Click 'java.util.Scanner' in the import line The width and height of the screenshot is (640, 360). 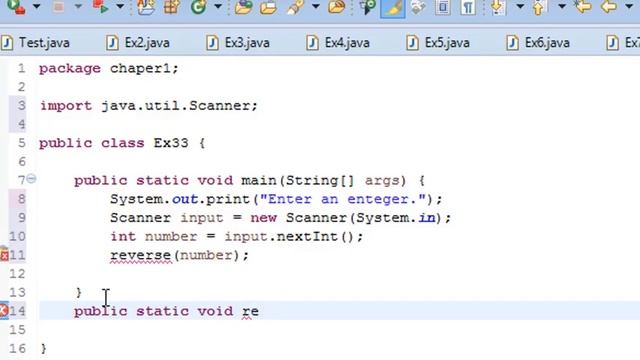pyautogui.click(x=176, y=106)
